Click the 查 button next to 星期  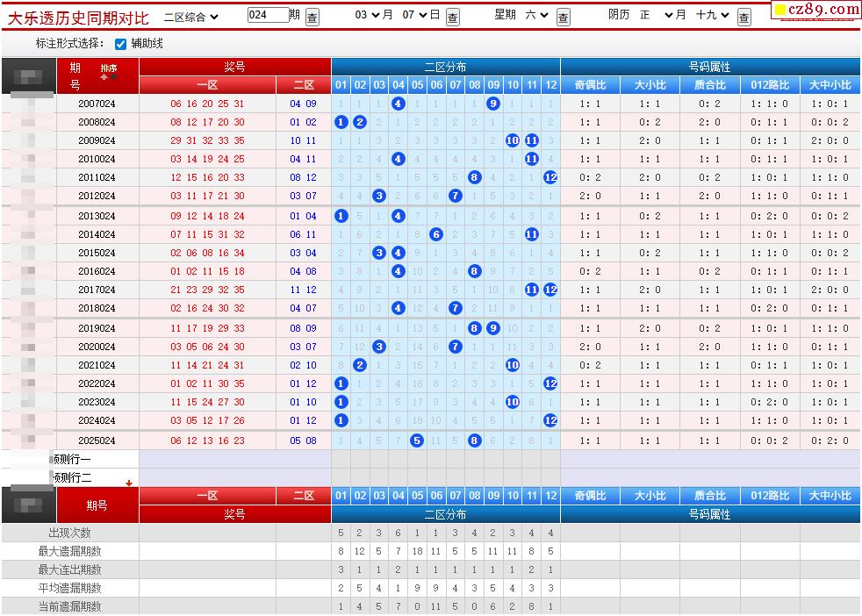564,17
